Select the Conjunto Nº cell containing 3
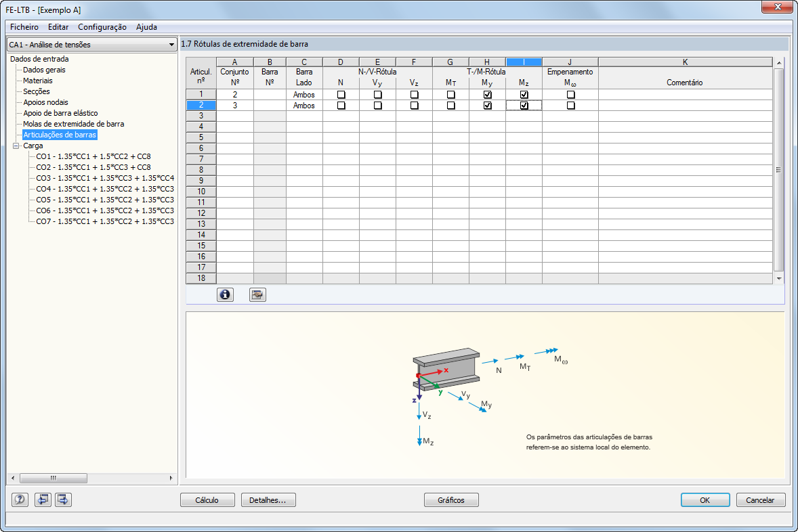 tap(234, 106)
